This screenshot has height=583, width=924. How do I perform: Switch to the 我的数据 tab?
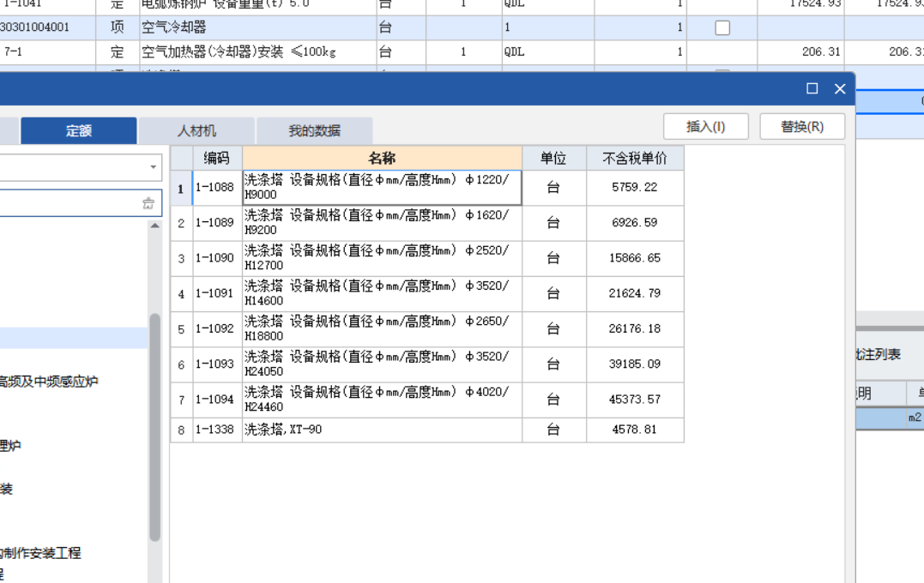(x=314, y=130)
